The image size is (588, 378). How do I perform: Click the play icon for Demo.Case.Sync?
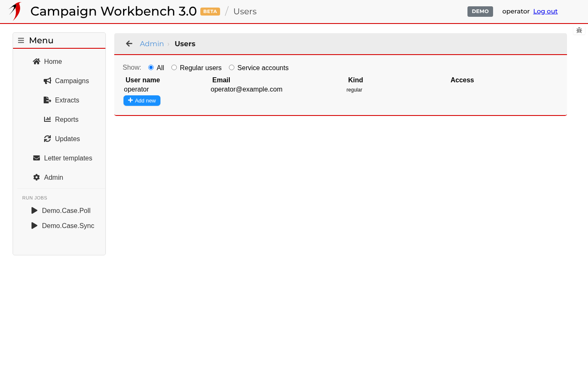(x=34, y=226)
